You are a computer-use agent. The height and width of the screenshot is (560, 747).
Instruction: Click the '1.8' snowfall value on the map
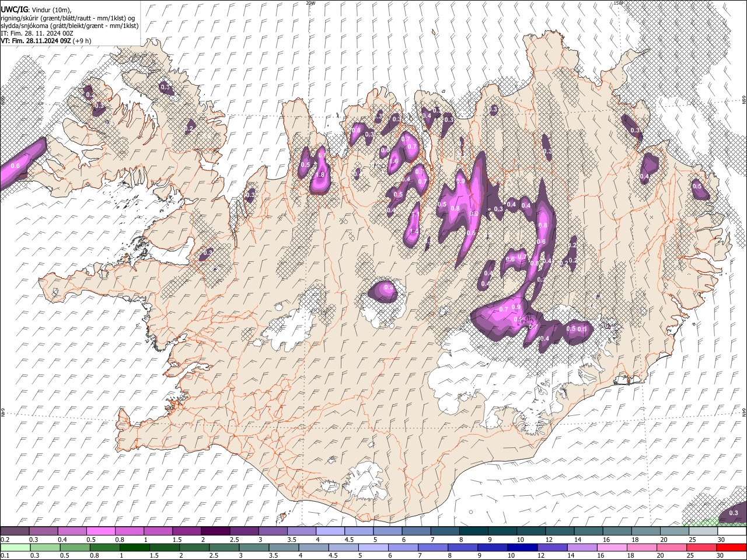[x=320, y=174]
